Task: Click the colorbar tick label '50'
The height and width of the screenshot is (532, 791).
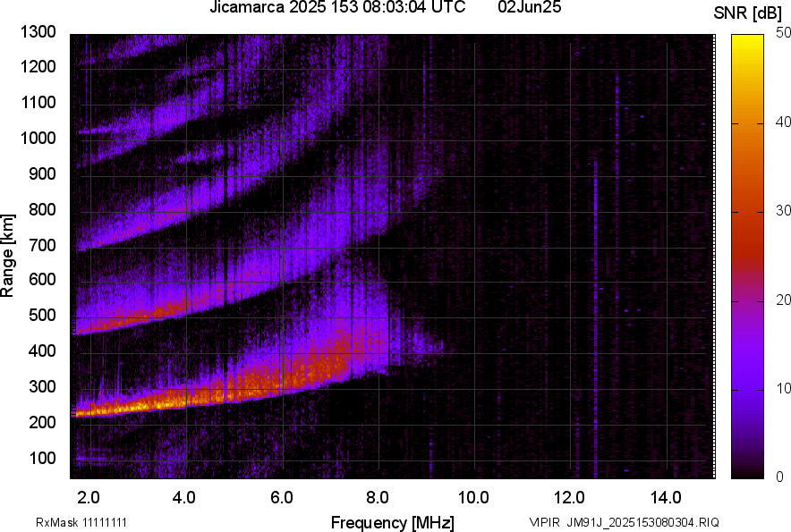Action: pyautogui.click(x=784, y=33)
